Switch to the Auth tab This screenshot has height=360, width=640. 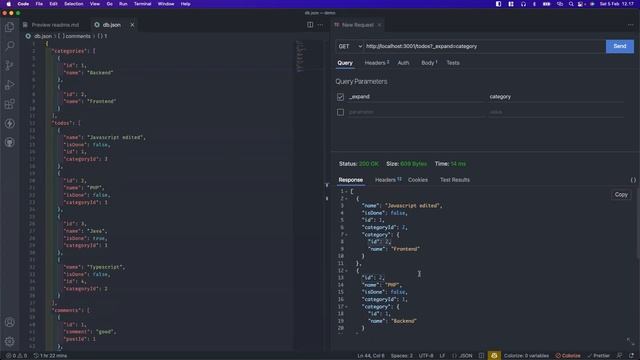[x=403, y=63]
